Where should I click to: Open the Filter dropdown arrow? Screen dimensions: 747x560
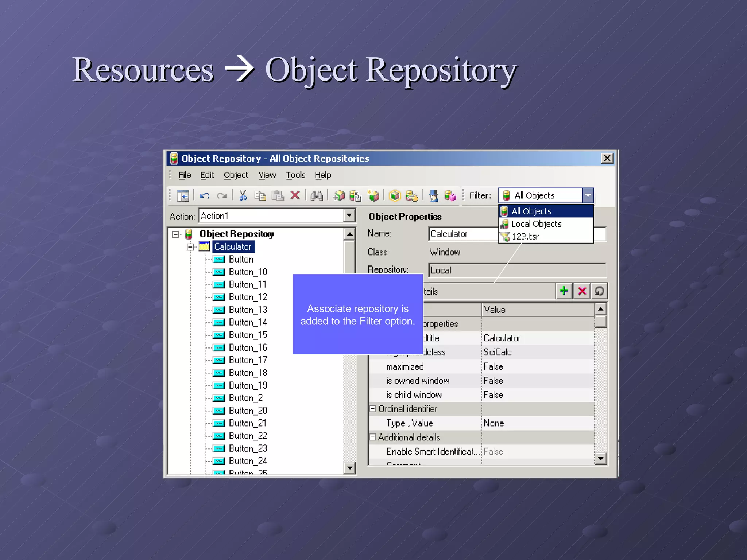pyautogui.click(x=588, y=195)
